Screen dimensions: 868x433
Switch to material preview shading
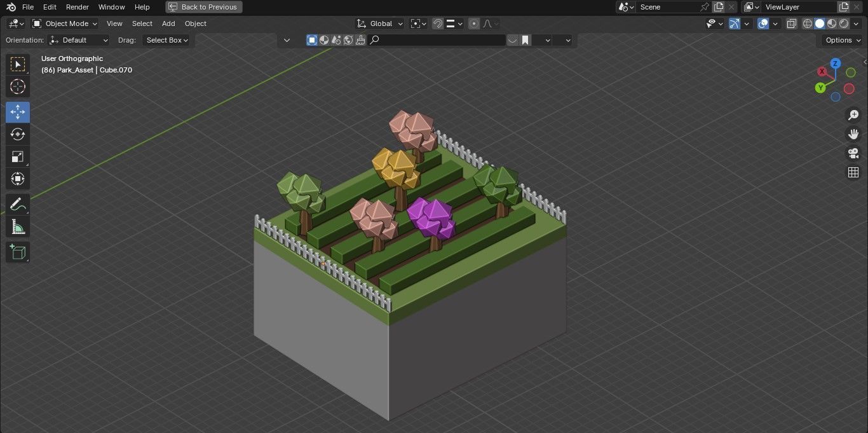(832, 24)
